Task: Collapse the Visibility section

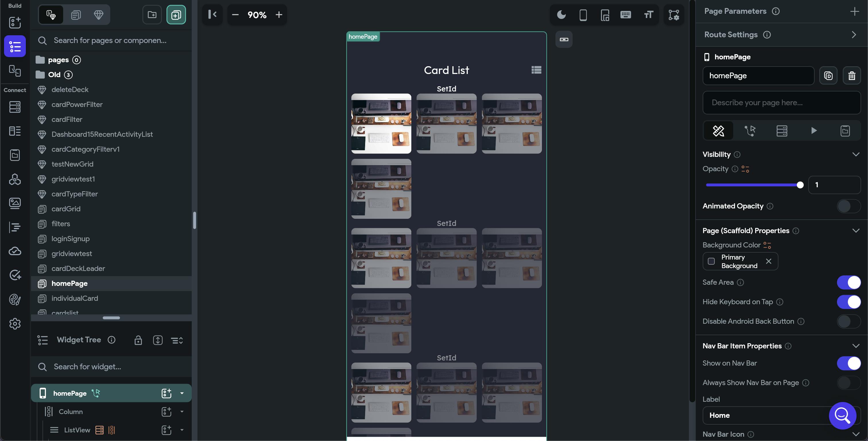Action: point(856,155)
